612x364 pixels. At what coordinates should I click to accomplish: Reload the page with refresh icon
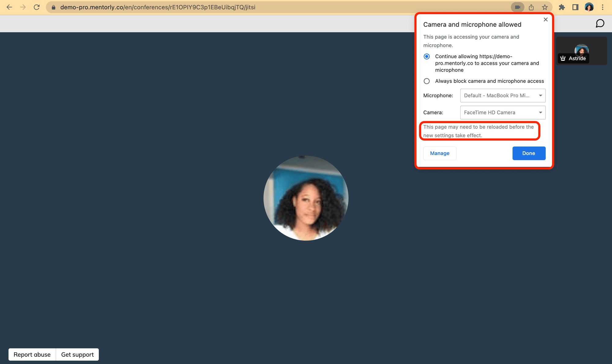36,7
